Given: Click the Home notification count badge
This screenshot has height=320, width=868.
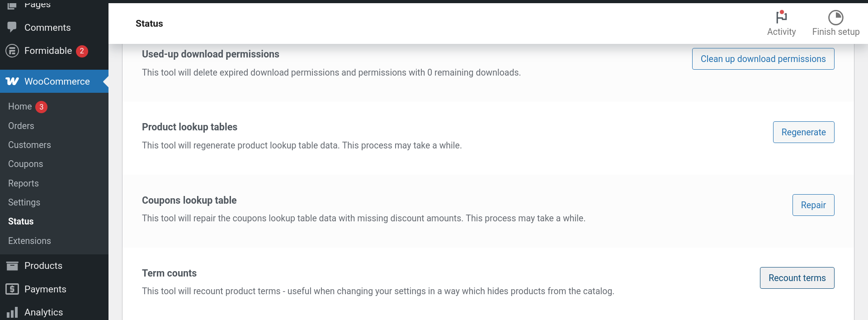Looking at the screenshot, I should [x=41, y=107].
